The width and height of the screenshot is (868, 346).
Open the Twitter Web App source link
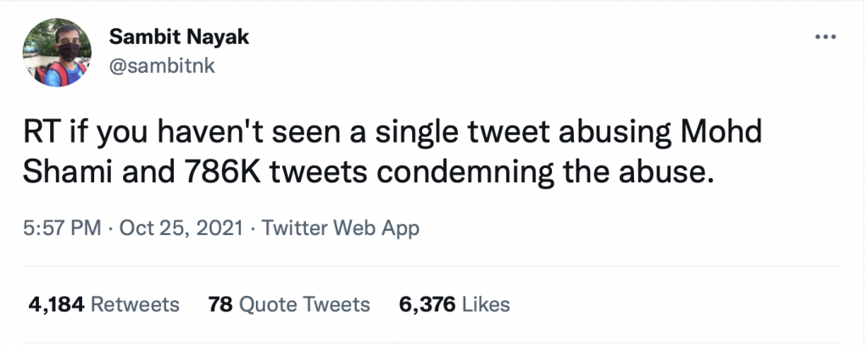click(x=341, y=228)
